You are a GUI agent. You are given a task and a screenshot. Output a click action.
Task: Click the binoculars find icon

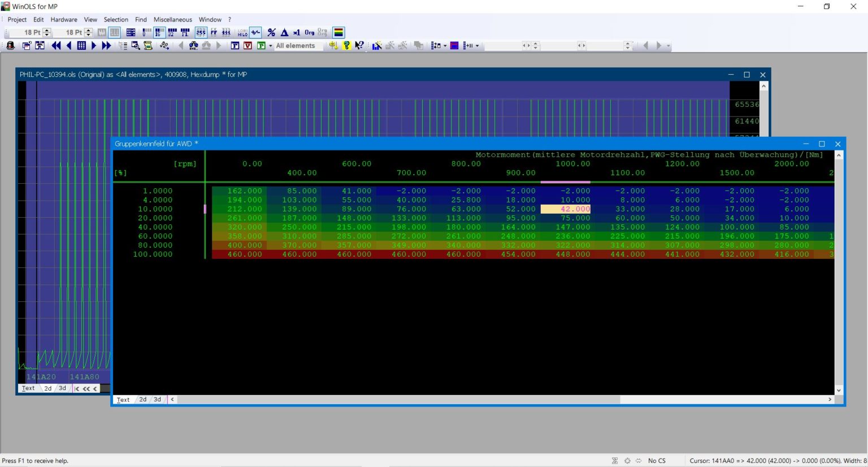click(193, 46)
